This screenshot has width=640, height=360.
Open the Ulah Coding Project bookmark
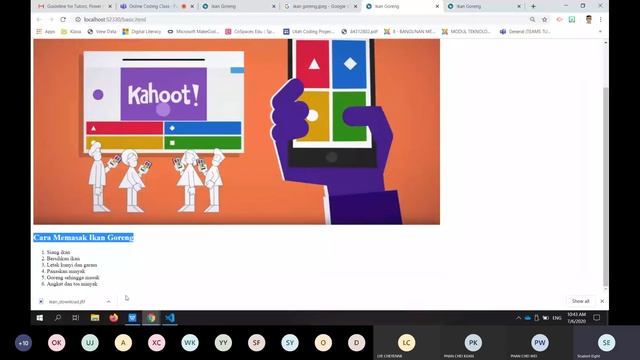pos(309,31)
